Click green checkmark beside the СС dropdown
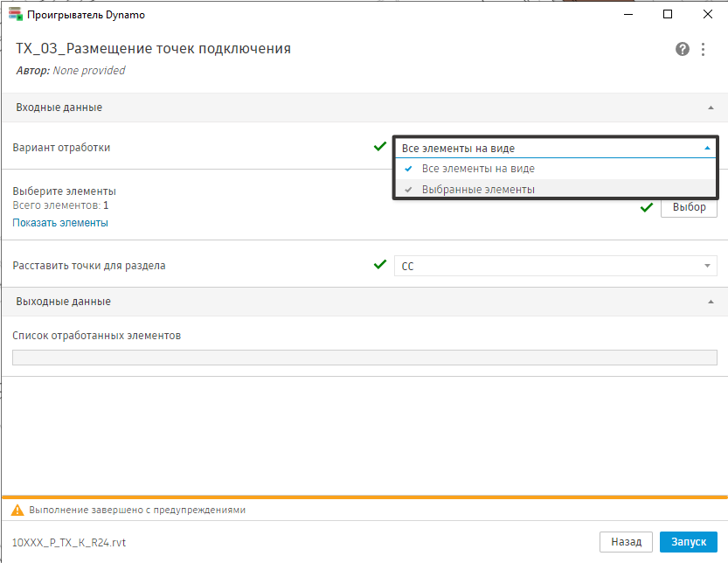The width and height of the screenshot is (728, 563). click(379, 265)
